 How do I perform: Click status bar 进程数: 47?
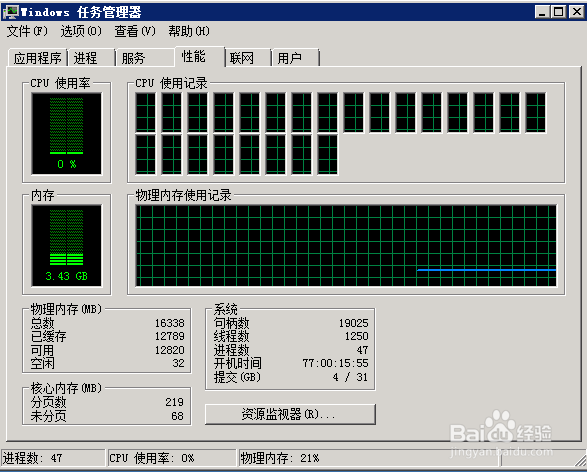53,458
